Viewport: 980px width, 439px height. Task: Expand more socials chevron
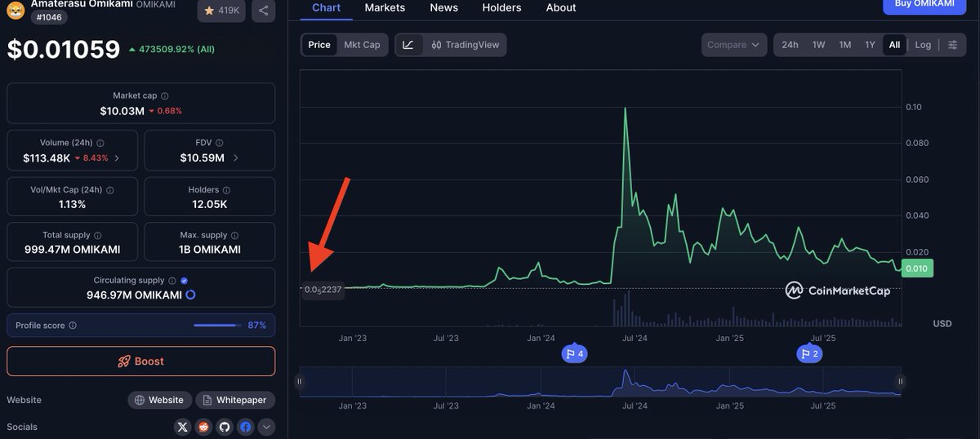tap(266, 427)
